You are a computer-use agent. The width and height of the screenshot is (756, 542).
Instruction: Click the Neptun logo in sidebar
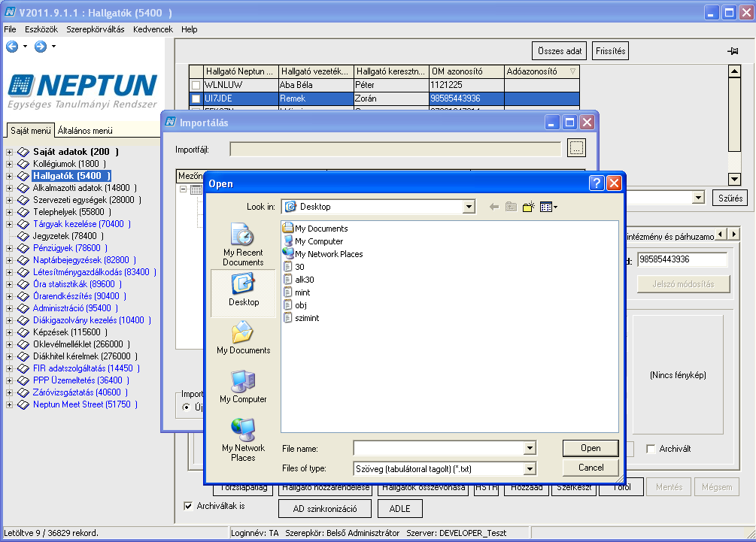point(83,91)
